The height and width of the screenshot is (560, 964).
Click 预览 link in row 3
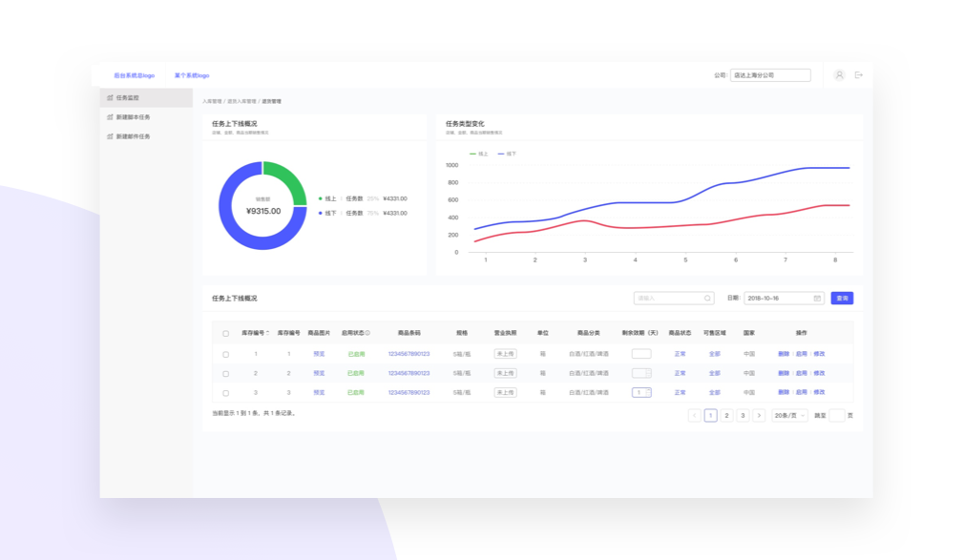pos(319,392)
